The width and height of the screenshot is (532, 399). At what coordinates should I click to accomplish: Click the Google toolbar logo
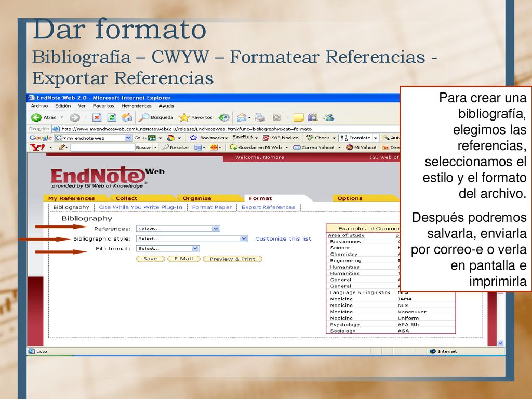[x=41, y=138]
